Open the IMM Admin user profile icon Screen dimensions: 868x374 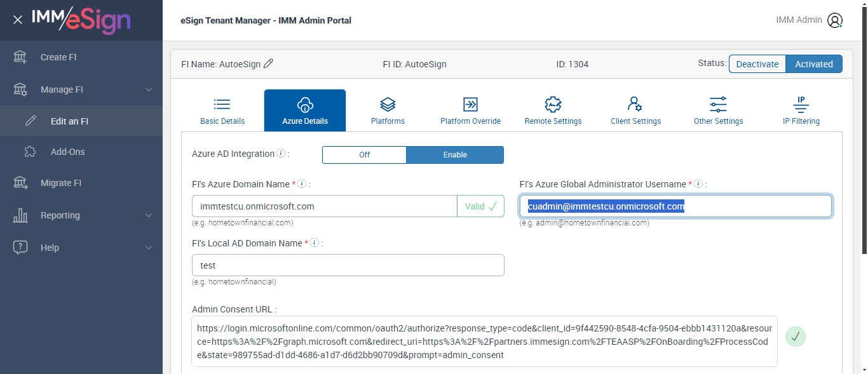pos(835,20)
